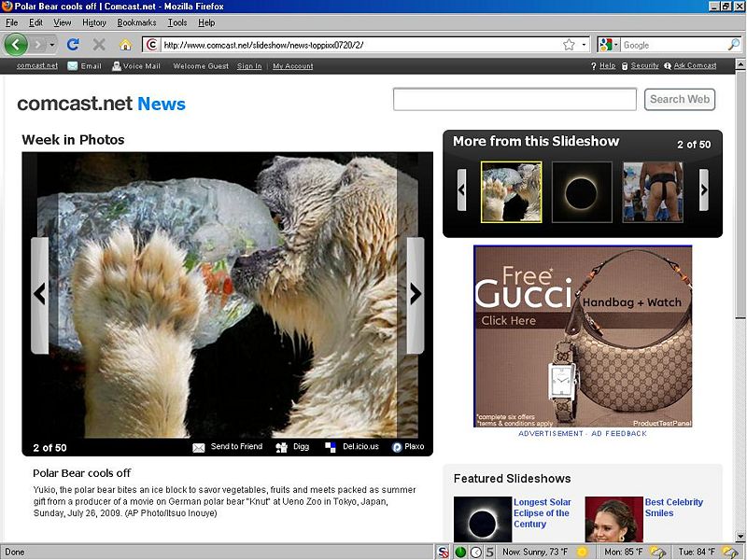The width and height of the screenshot is (747, 560).
Task: Click the Firefox Back button
Action: click(16, 44)
